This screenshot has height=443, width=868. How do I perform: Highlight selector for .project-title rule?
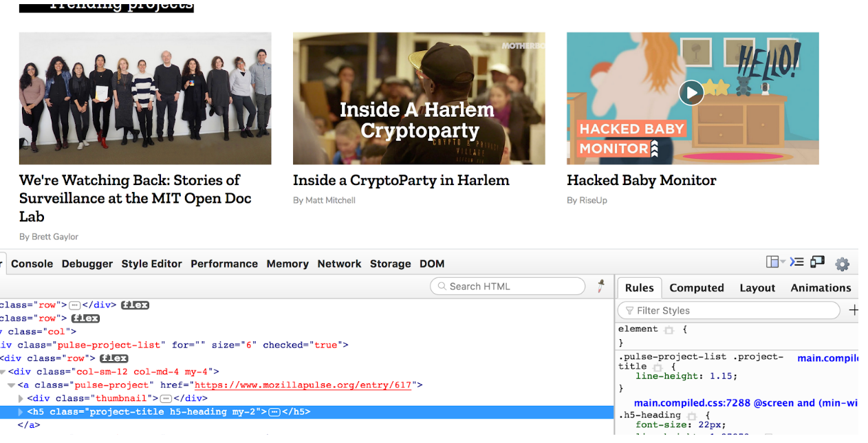pos(657,367)
